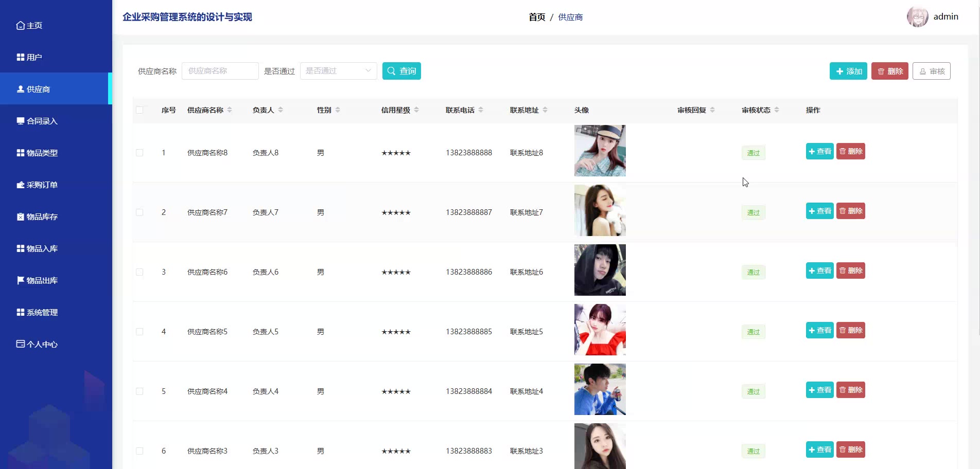Screen dimensions: 980x469
Task: Open 采购订单 sidebar icon
Action: (x=21, y=185)
